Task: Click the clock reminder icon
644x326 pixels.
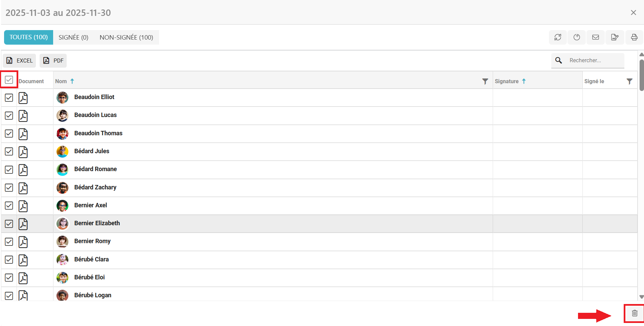Action: (x=577, y=37)
